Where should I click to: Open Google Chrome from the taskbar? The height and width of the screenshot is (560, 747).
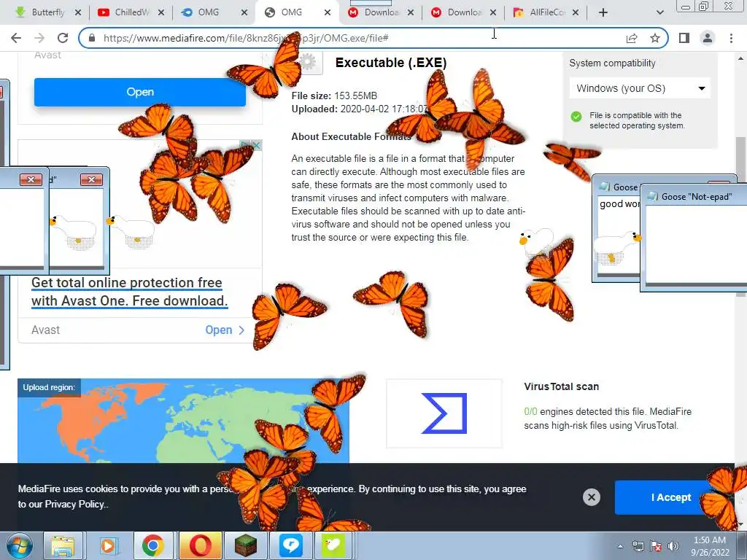point(153,545)
